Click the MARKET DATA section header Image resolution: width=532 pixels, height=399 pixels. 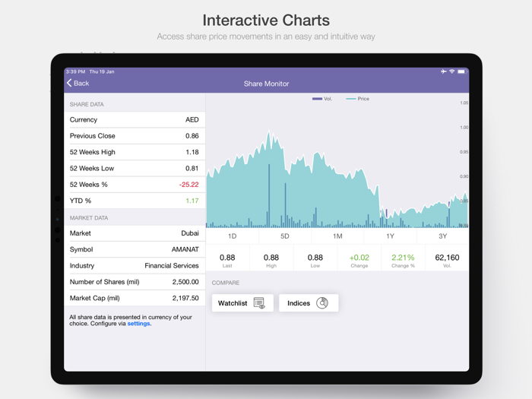click(x=89, y=218)
